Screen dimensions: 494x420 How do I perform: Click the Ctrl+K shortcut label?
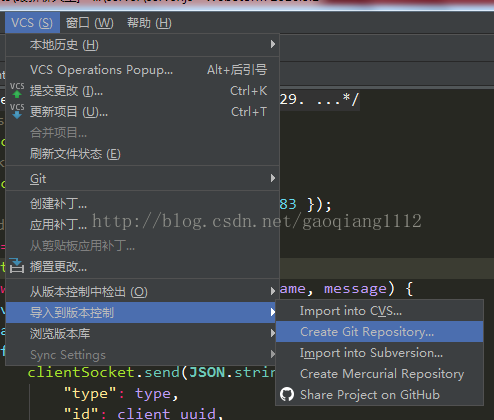coord(249,91)
